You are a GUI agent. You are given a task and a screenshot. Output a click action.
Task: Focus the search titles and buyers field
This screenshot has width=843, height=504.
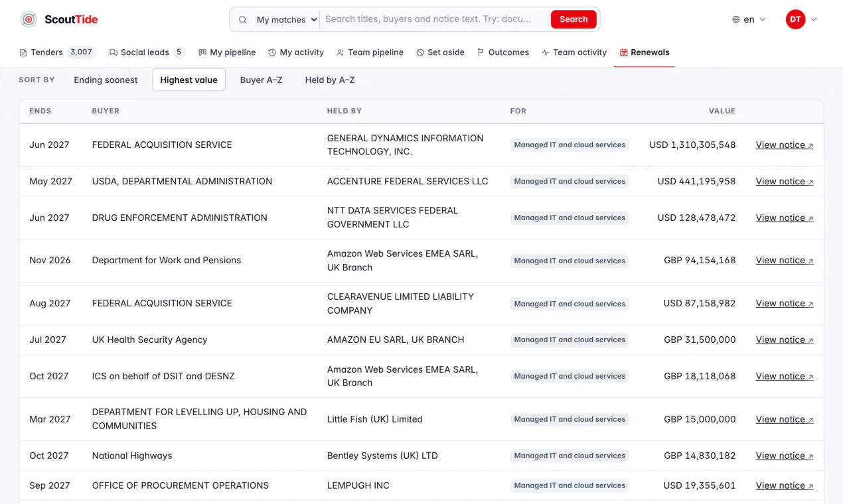(435, 19)
